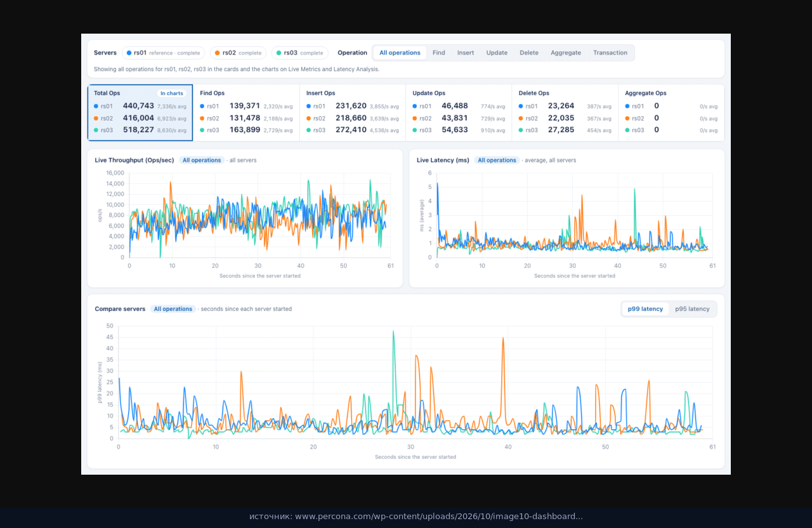Click All operations badge beside Compare servers
The width and height of the screenshot is (812, 528).
[173, 309]
